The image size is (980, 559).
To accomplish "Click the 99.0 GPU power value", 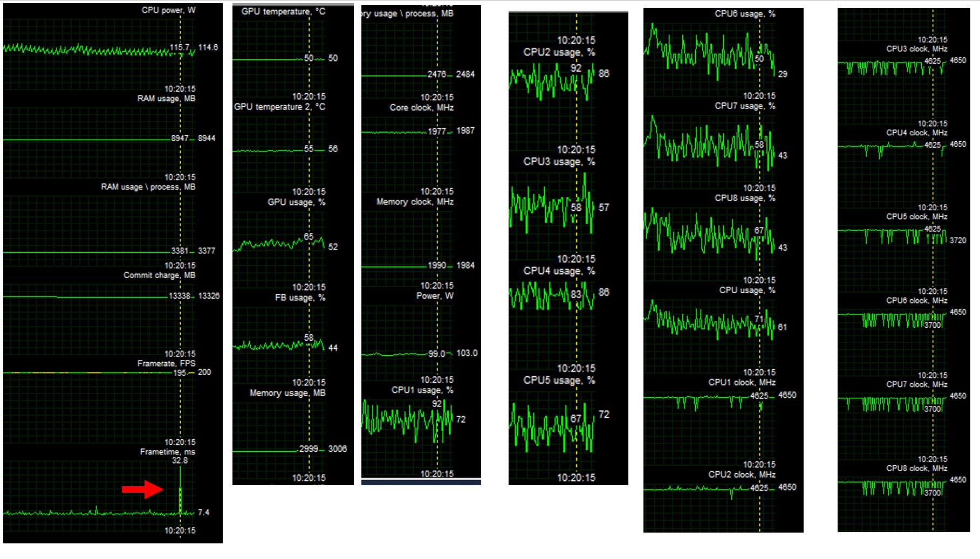I will (437, 354).
